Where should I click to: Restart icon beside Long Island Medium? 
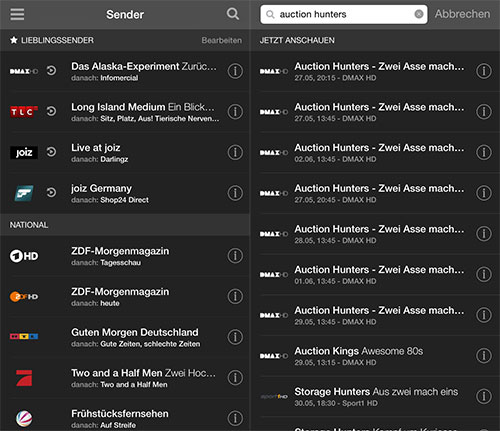tap(51, 111)
